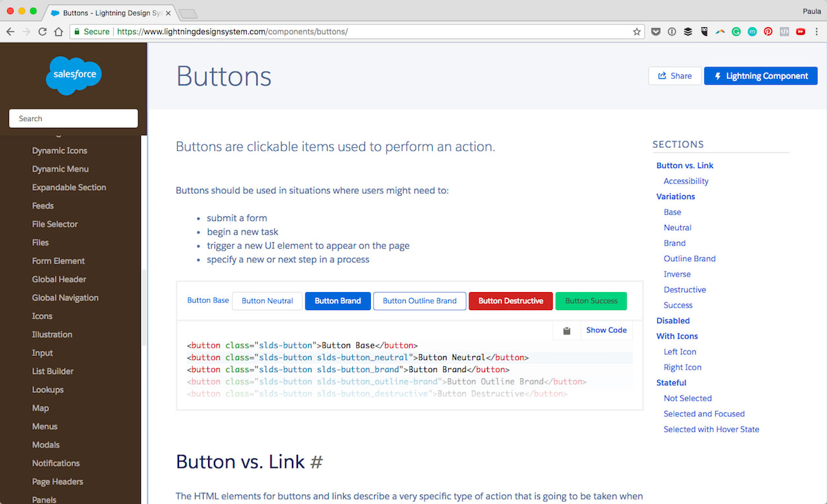Expand the code sample with Show Code
This screenshot has height=504, width=827.
[x=606, y=330]
